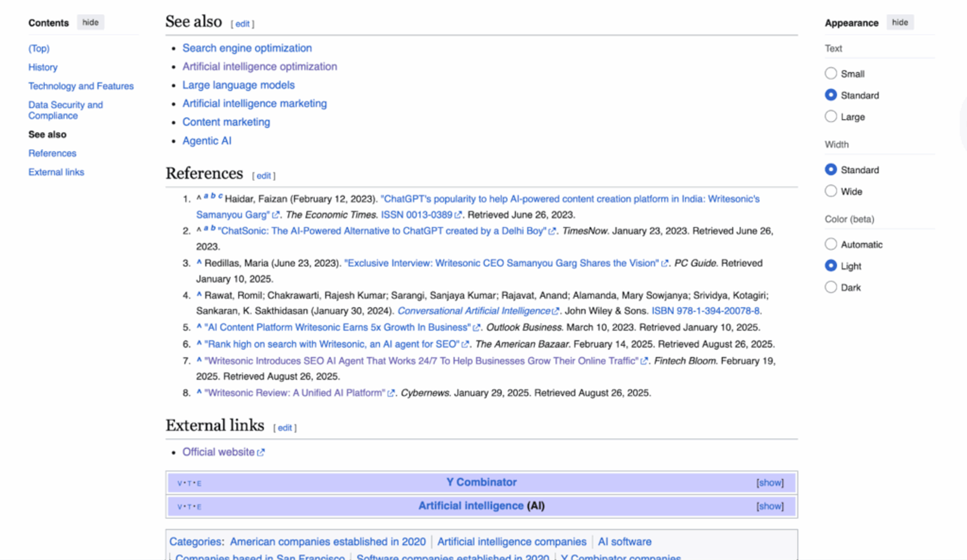
Task: Click caret backlink of reference 4
Action: [199, 295]
